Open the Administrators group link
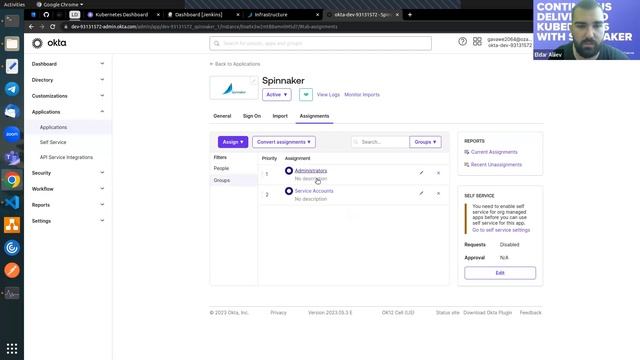 (311, 171)
